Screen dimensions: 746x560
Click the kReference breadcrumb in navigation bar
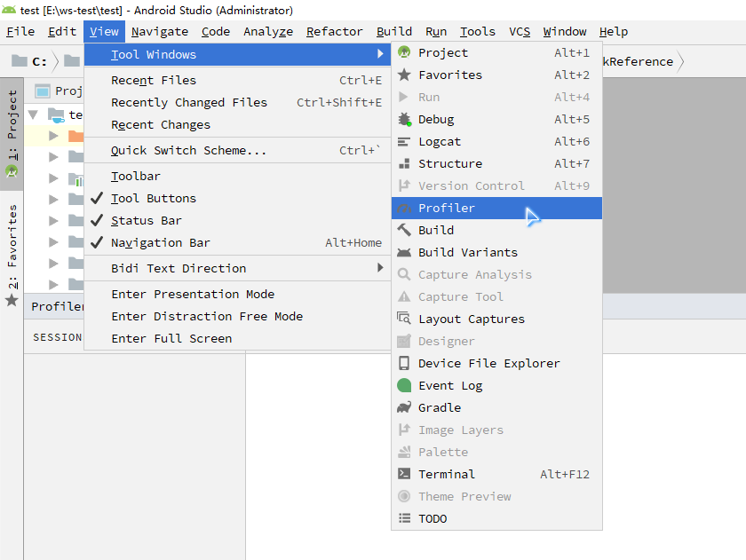[638, 61]
